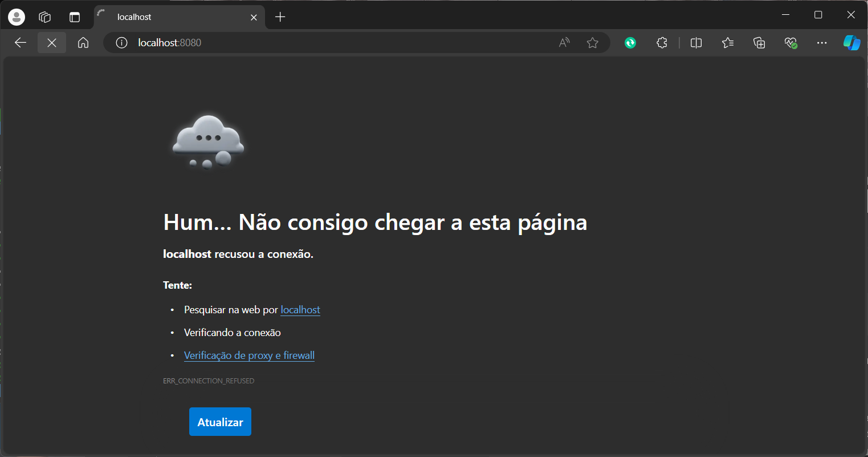Viewport: 868px width, 457px height.
Task: Go back to the previous page
Action: point(21,43)
